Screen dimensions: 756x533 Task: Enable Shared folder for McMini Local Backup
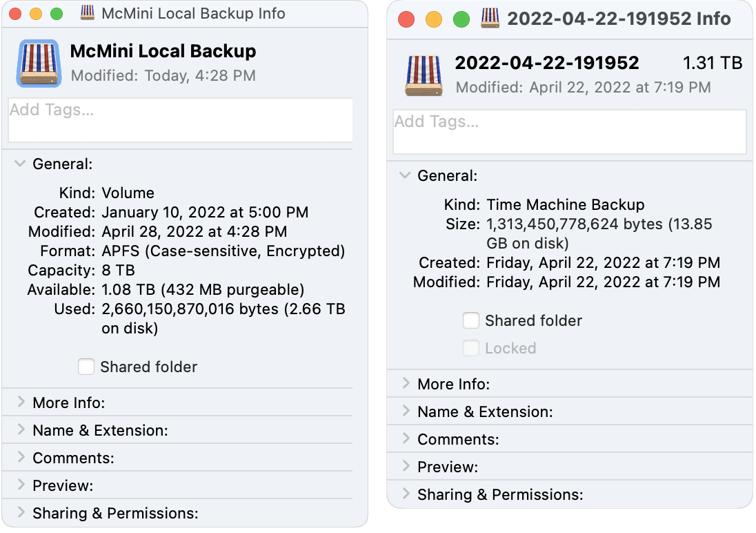86,367
